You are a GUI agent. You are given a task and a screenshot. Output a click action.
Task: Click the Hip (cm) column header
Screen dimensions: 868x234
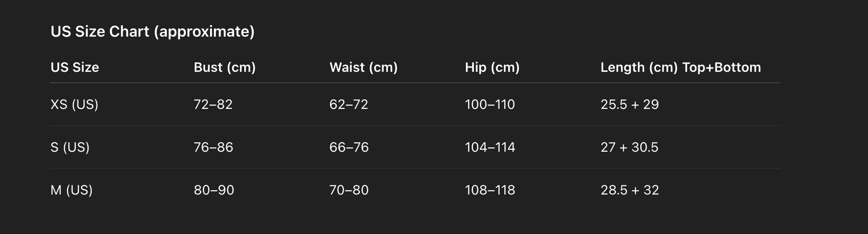pyautogui.click(x=492, y=68)
